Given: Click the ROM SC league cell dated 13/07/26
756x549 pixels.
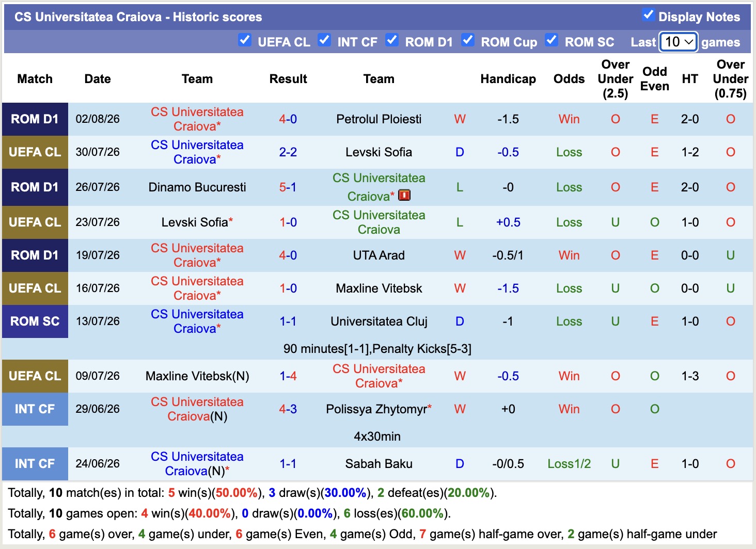Looking at the screenshot, I should coord(35,321).
